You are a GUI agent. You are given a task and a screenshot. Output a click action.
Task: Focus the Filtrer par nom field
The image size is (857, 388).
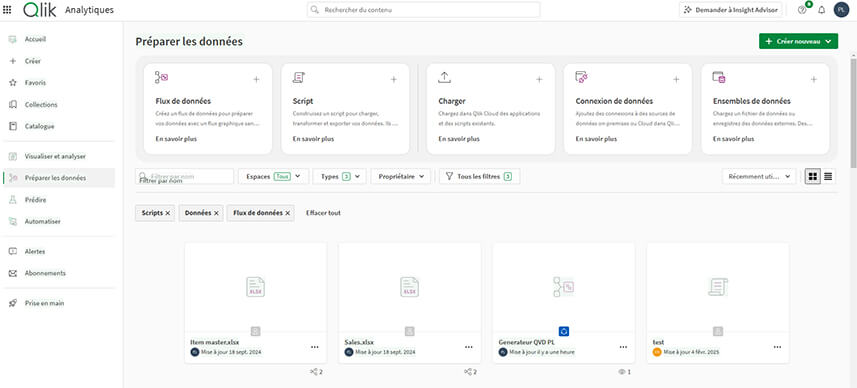click(185, 177)
